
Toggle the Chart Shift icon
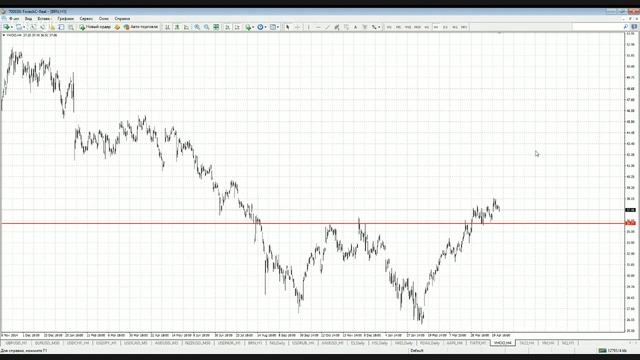[237, 27]
